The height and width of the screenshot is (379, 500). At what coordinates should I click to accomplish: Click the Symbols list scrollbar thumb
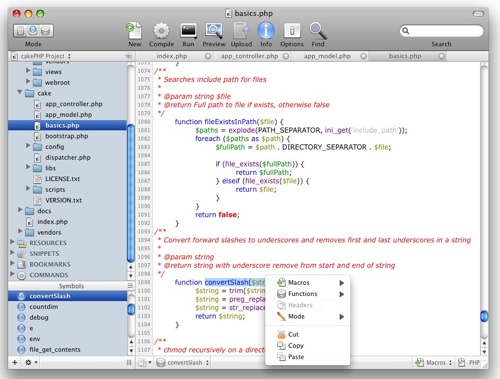(x=131, y=309)
